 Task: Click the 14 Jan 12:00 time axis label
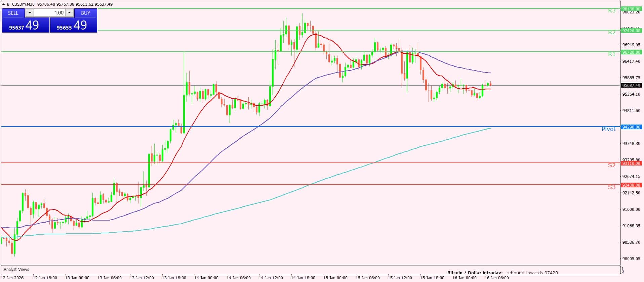point(271,278)
